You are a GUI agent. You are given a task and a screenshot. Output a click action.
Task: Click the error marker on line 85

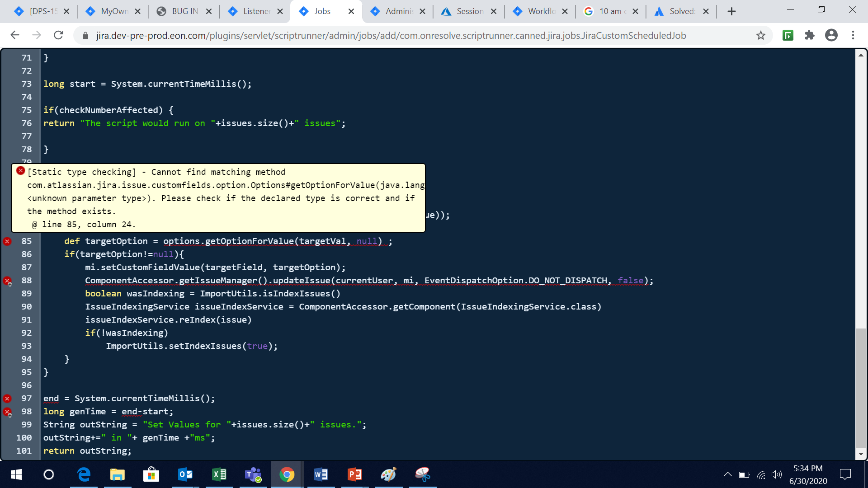[x=7, y=241]
